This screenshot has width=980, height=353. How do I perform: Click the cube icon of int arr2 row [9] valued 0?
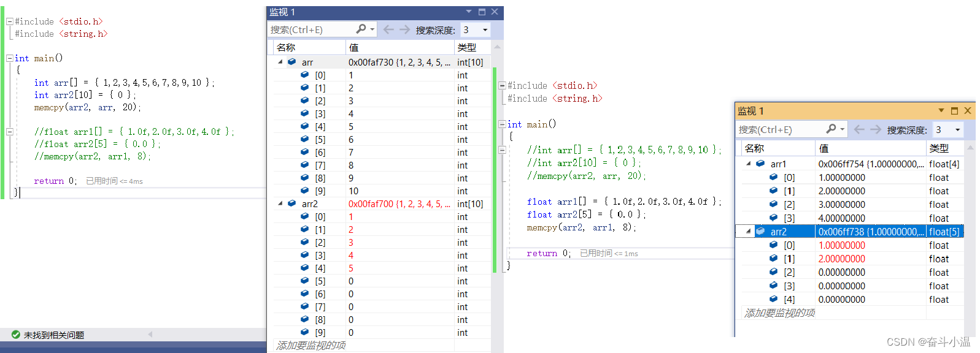point(304,332)
